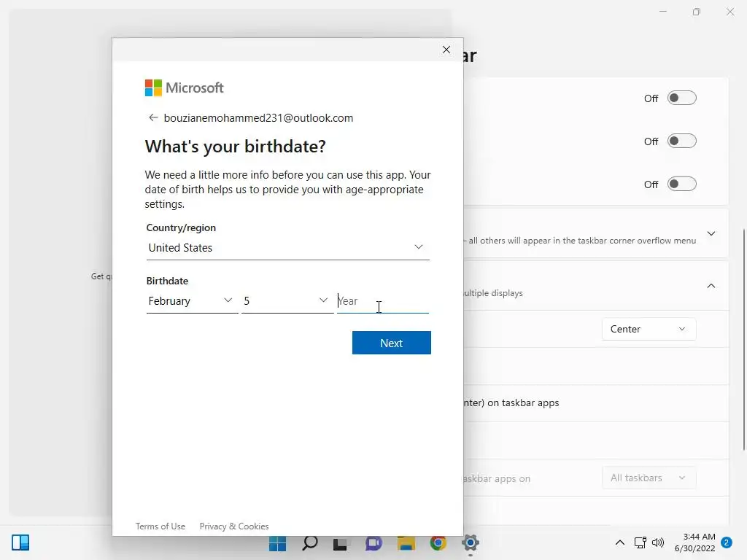Image resolution: width=747 pixels, height=560 pixels.
Task: Open the Country/region dropdown showing United States
Action: 287,248
